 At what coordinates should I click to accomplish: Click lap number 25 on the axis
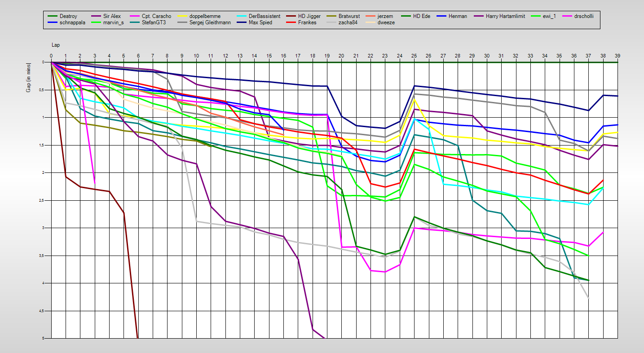tap(414, 56)
